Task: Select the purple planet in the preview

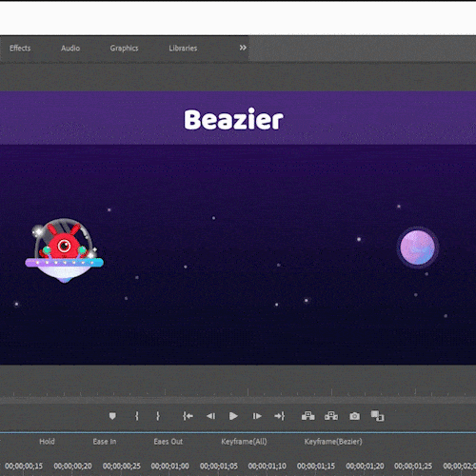Action: tap(418, 248)
